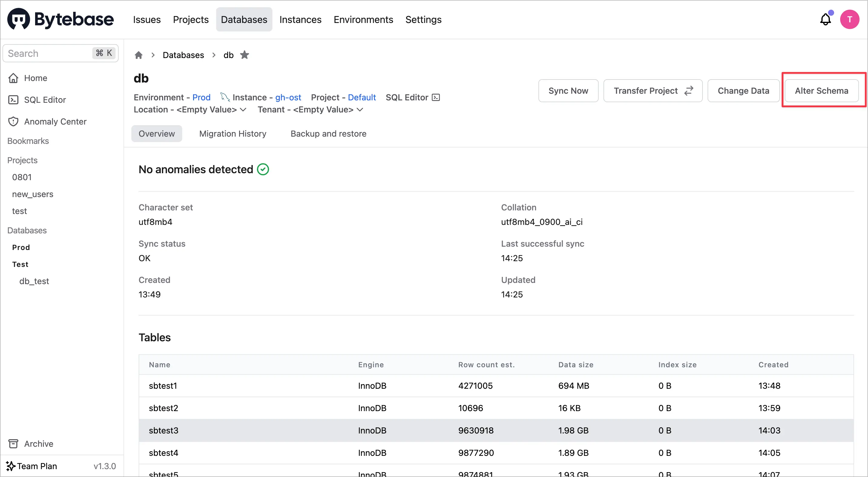Click the SQL Editor sidebar item
This screenshot has width=868, height=477.
pyautogui.click(x=44, y=100)
